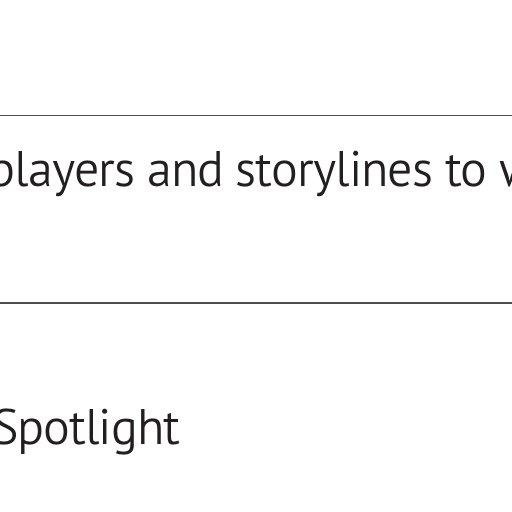Screen dimensions: 512x512
Task: Click blank area between divider and Spotlight
Action: pos(256,355)
